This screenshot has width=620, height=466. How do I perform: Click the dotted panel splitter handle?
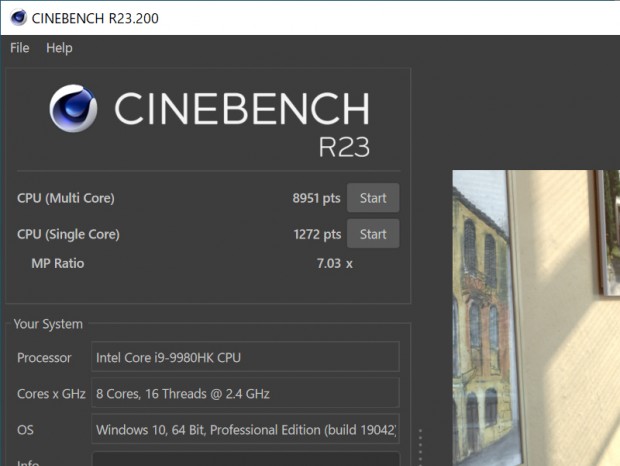[420, 447]
